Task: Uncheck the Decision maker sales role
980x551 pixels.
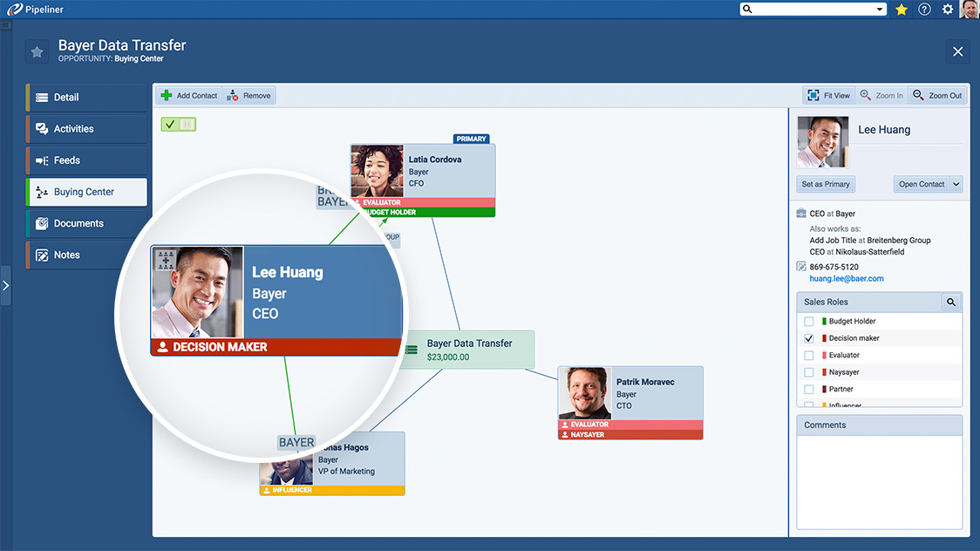Action: 809,338
